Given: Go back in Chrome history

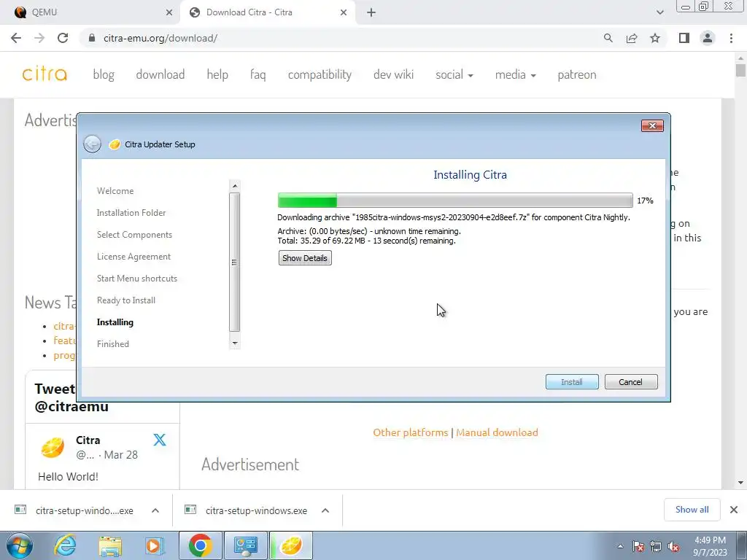Looking at the screenshot, I should [x=16, y=38].
